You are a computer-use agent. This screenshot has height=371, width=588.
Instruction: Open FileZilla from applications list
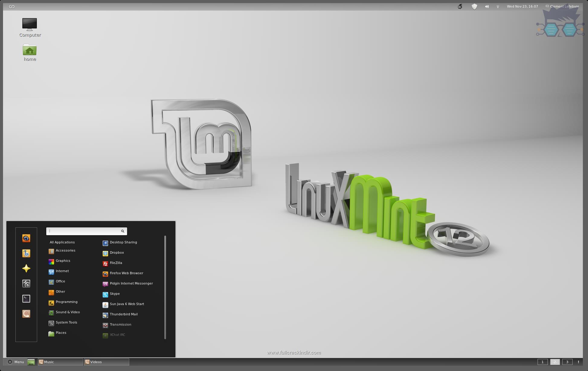click(116, 262)
